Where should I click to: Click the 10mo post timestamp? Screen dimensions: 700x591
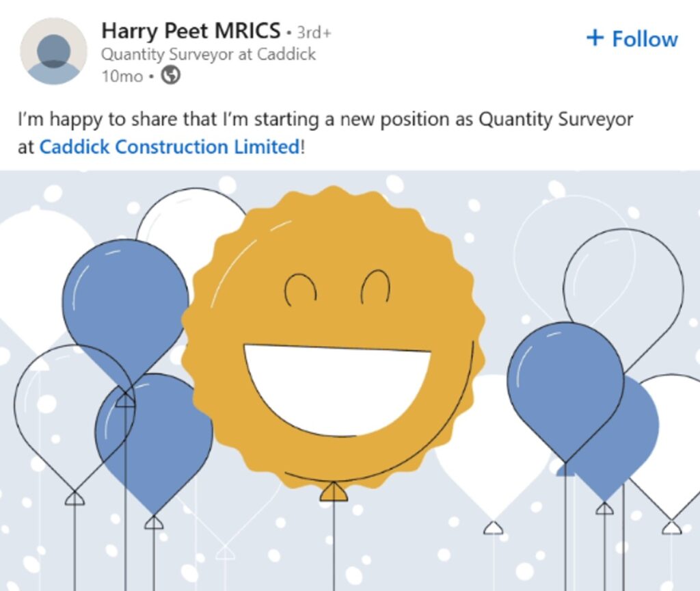click(x=122, y=76)
